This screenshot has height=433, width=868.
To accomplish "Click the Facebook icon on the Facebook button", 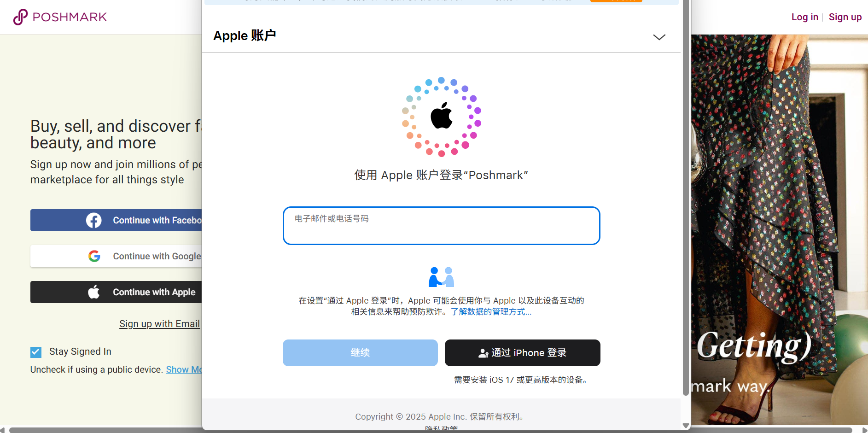I will pyautogui.click(x=93, y=220).
